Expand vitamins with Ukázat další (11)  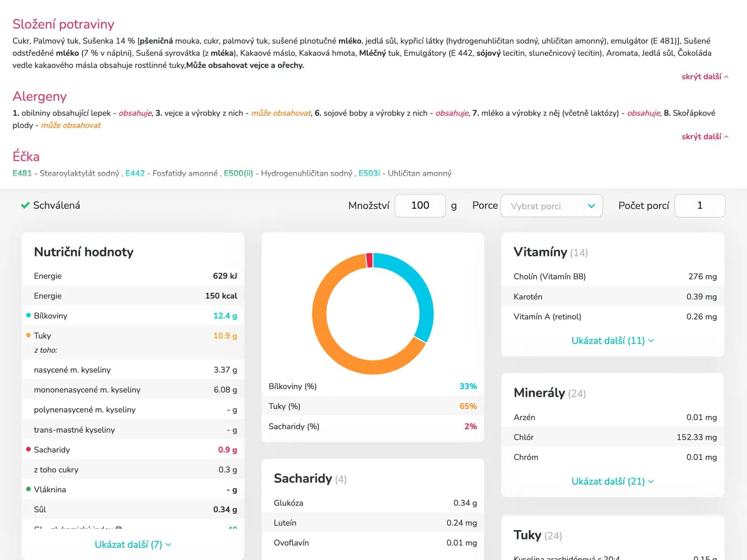(x=612, y=341)
